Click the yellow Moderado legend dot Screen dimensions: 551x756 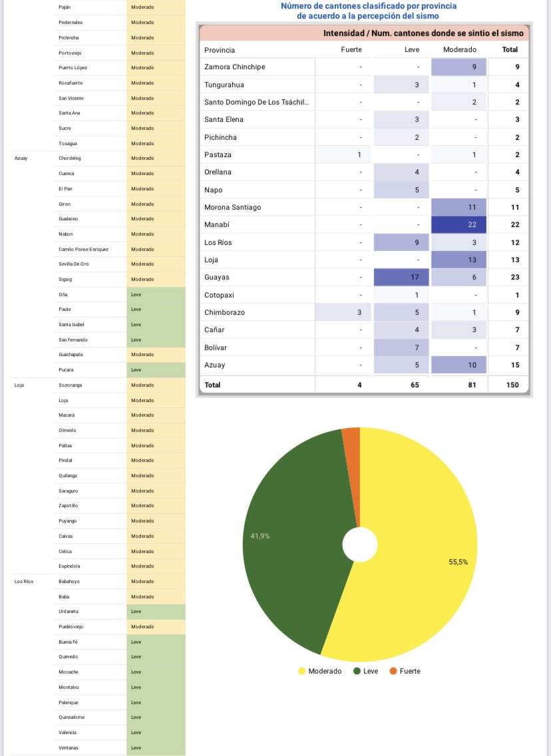tap(301, 671)
